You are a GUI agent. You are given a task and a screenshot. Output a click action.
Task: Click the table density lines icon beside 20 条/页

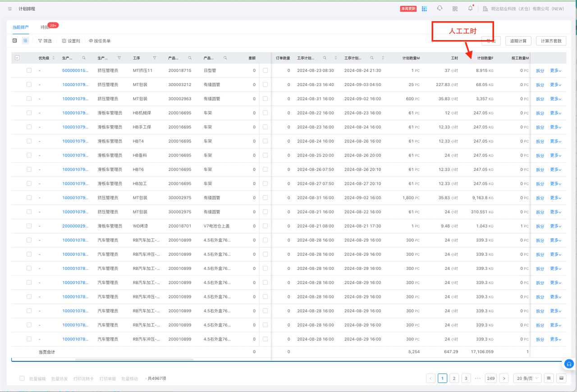[x=549, y=378]
